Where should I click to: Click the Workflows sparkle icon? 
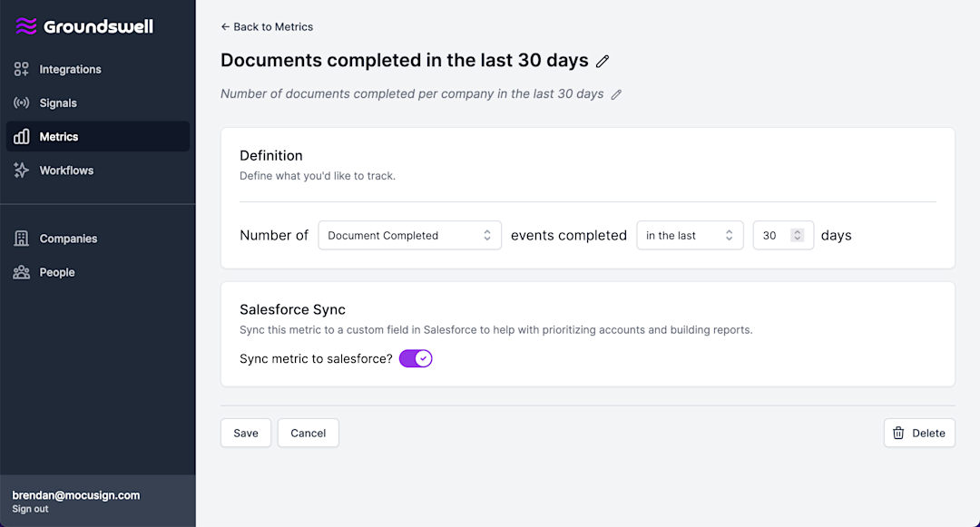click(21, 170)
